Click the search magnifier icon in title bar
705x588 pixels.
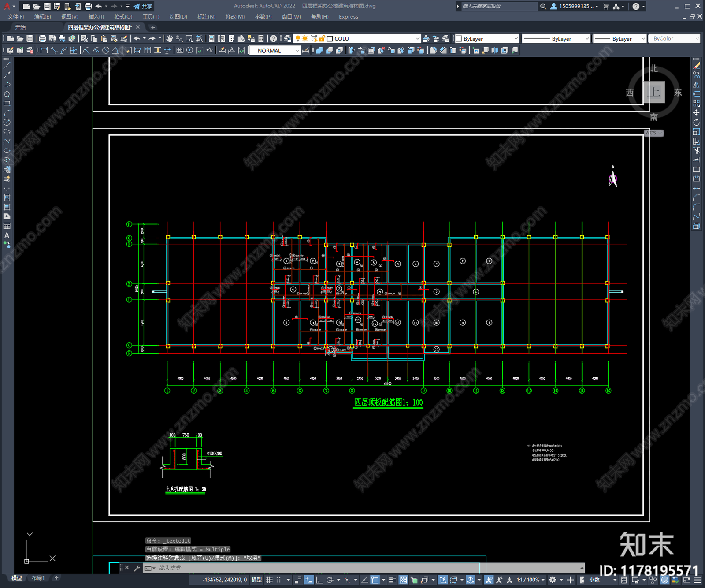pos(543,6)
